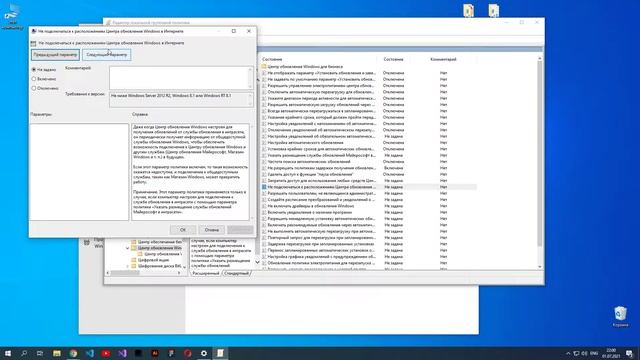
Task: Open the black terminal icon on the taskbar
Action: click(138, 353)
